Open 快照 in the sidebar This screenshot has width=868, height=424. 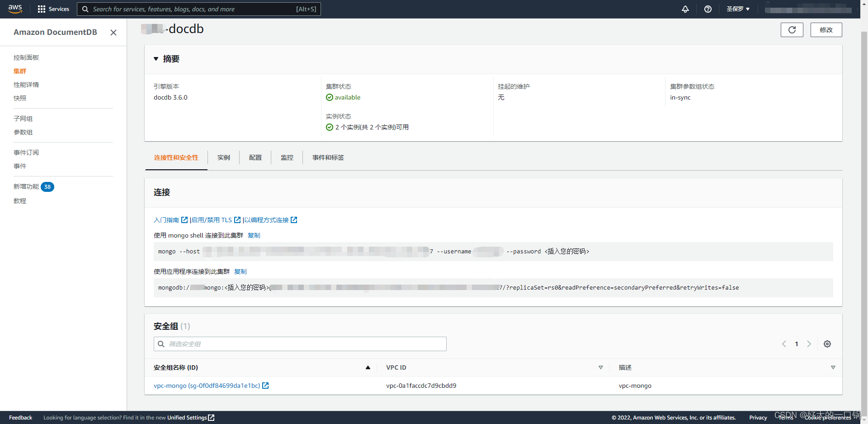point(20,98)
